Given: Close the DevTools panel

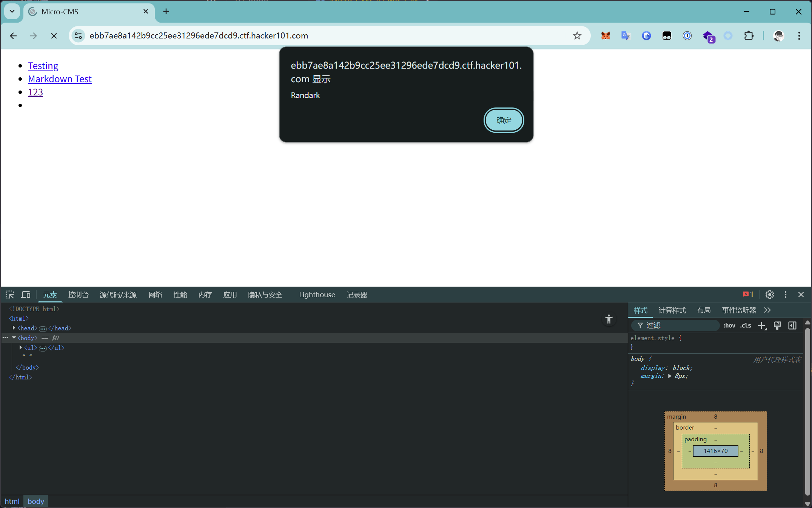Looking at the screenshot, I should [x=801, y=295].
